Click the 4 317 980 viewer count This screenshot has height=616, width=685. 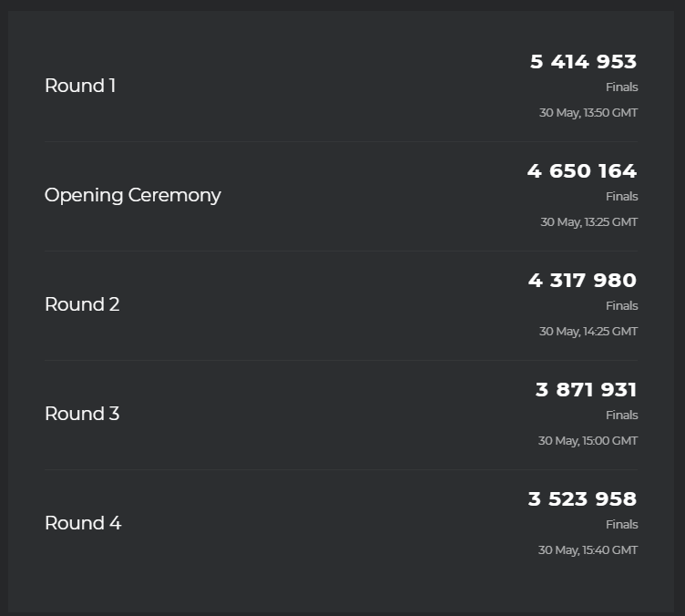click(582, 280)
